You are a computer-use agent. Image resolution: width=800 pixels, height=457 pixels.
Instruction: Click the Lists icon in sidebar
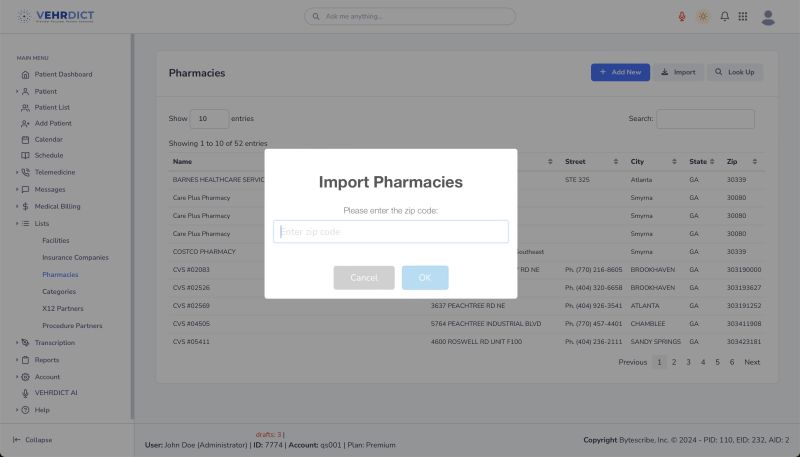click(x=26, y=223)
